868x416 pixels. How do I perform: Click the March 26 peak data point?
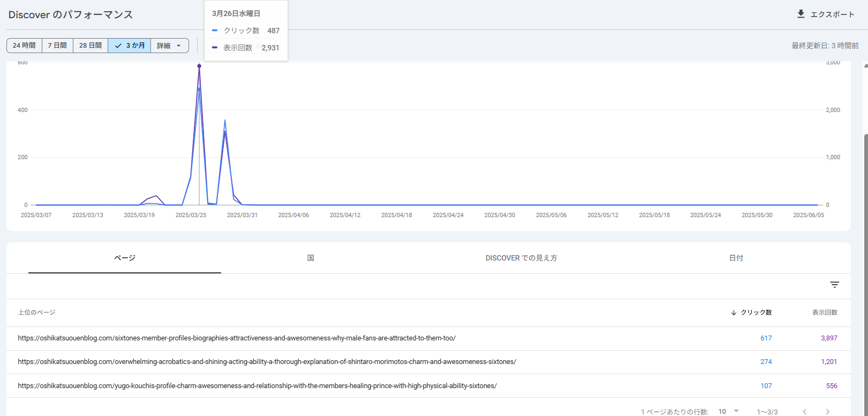tap(199, 66)
